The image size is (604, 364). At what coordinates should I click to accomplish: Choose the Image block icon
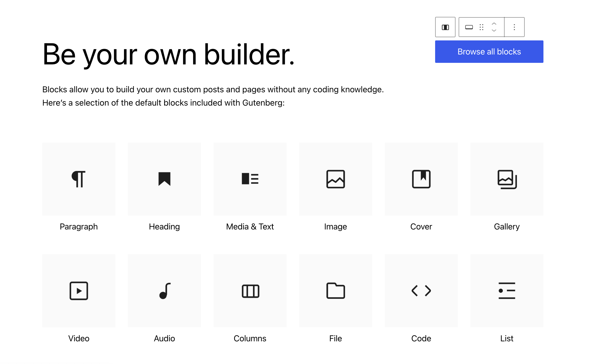336,179
